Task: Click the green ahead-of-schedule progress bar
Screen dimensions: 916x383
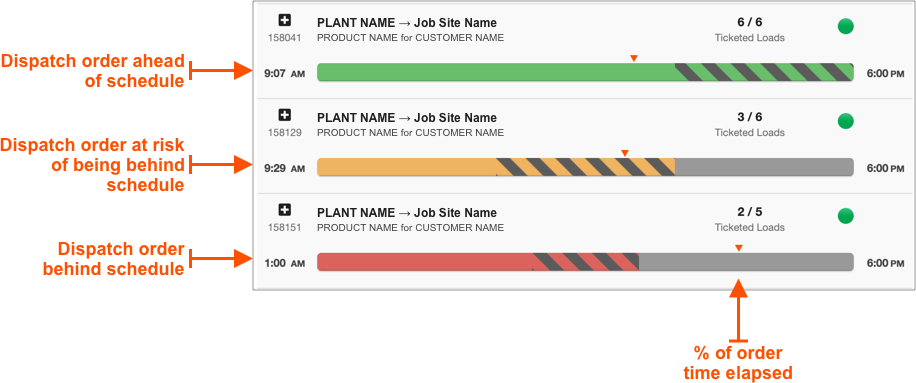Action: 585,72
